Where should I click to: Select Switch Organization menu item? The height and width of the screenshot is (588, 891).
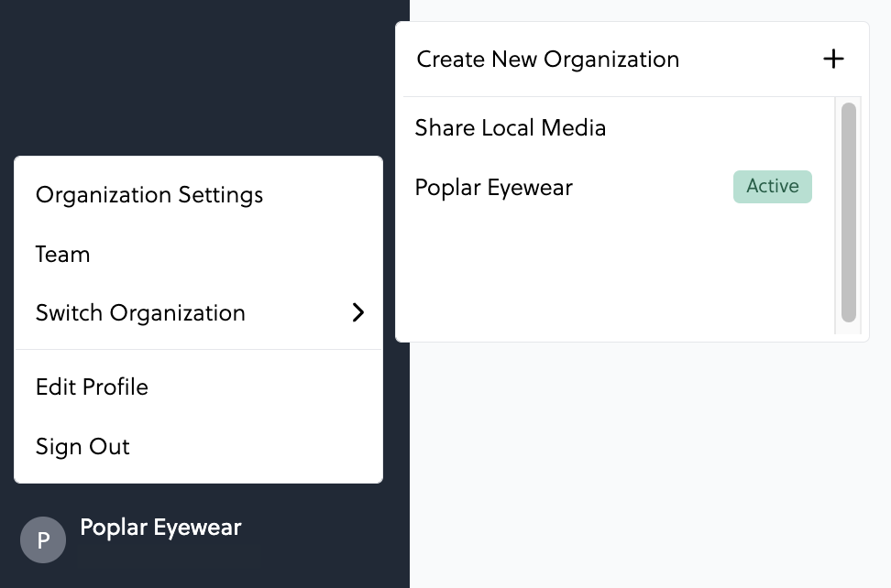[x=198, y=312]
